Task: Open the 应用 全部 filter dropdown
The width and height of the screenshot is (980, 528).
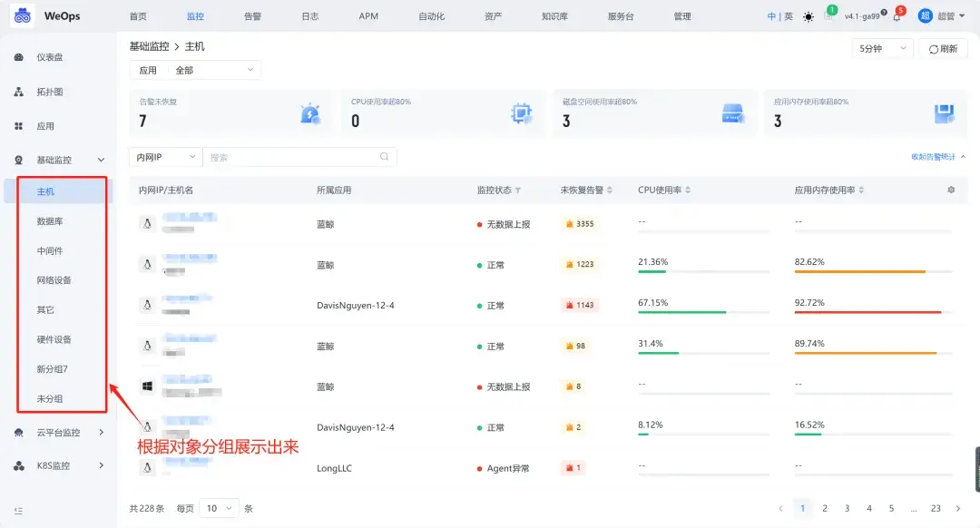Action: point(195,70)
